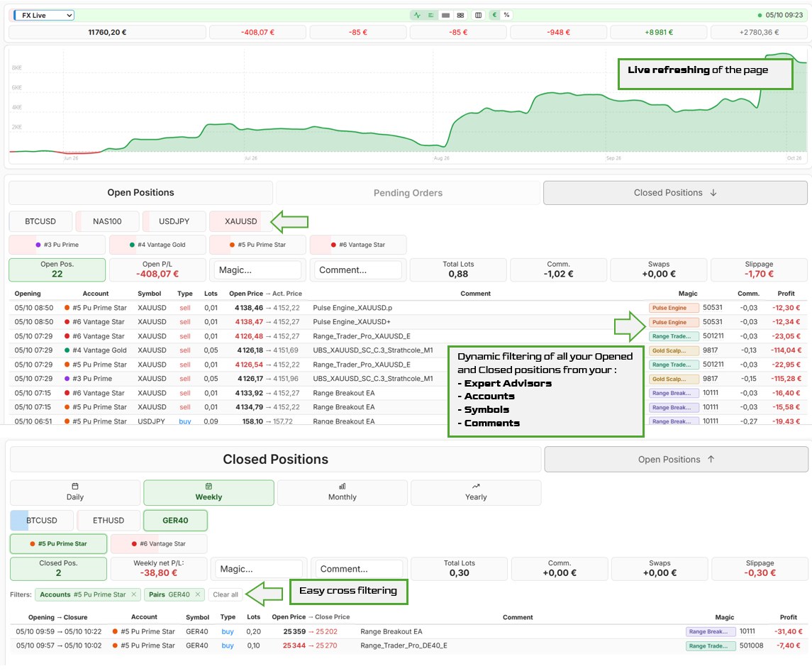Focus the Comment filter field in open positions
Viewport: 812px width, 671px height.
(358, 270)
